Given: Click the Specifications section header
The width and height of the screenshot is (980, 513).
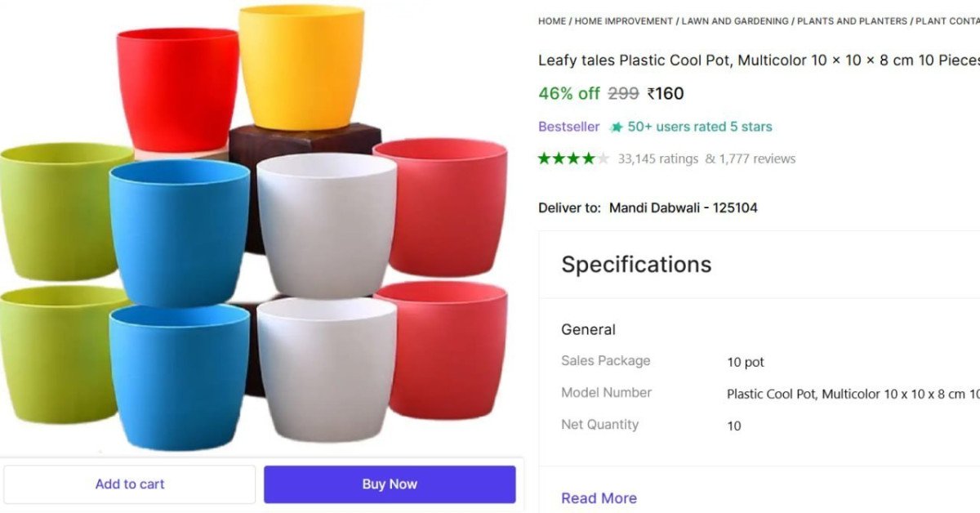Looking at the screenshot, I should tap(637, 264).
